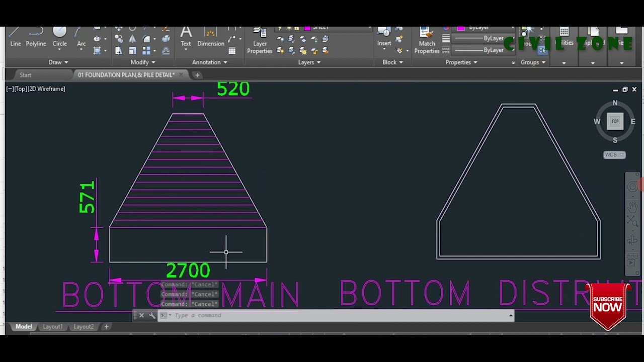Click the Mirror tool in Modify panel

(132, 39)
